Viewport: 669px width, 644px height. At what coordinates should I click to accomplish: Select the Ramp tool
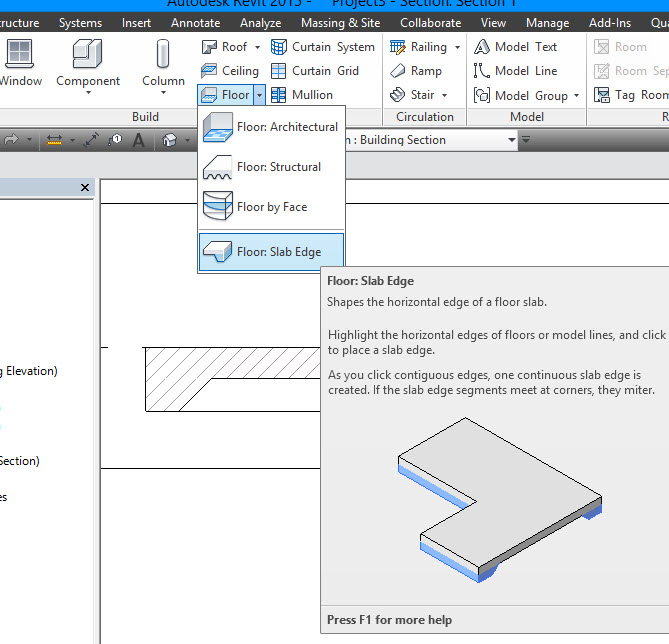416,70
